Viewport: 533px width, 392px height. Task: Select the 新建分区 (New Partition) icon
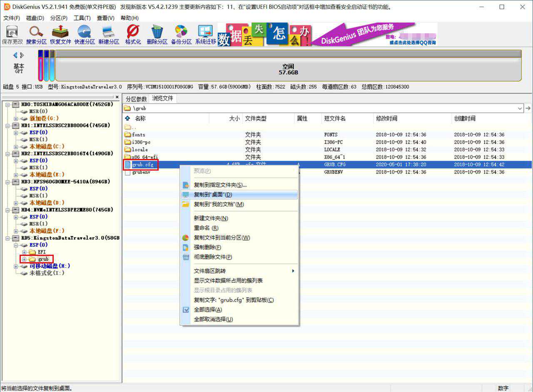109,34
